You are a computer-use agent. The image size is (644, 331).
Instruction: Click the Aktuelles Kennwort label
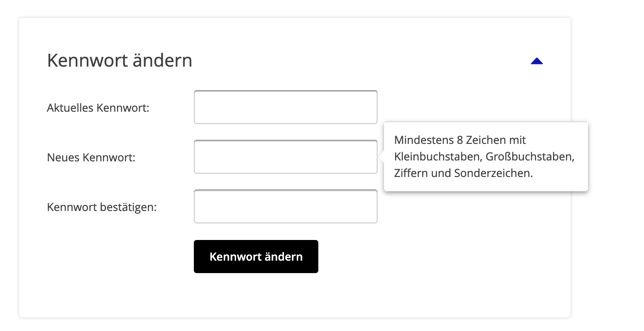[97, 108]
